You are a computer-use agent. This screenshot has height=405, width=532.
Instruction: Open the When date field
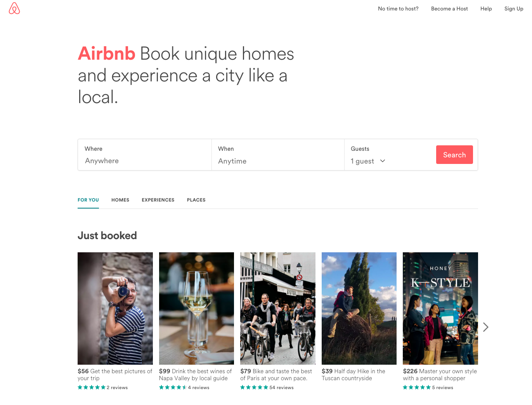point(278,155)
